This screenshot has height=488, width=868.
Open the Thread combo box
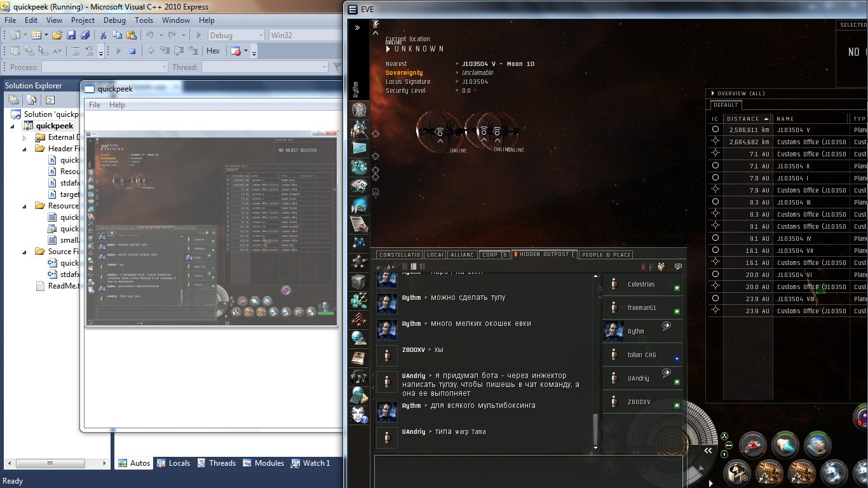264,67
